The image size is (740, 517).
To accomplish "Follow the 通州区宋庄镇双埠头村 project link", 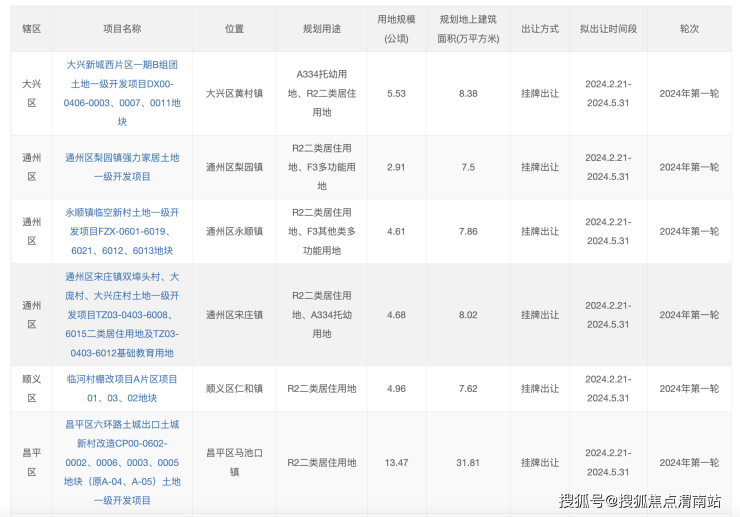I will click(x=122, y=314).
